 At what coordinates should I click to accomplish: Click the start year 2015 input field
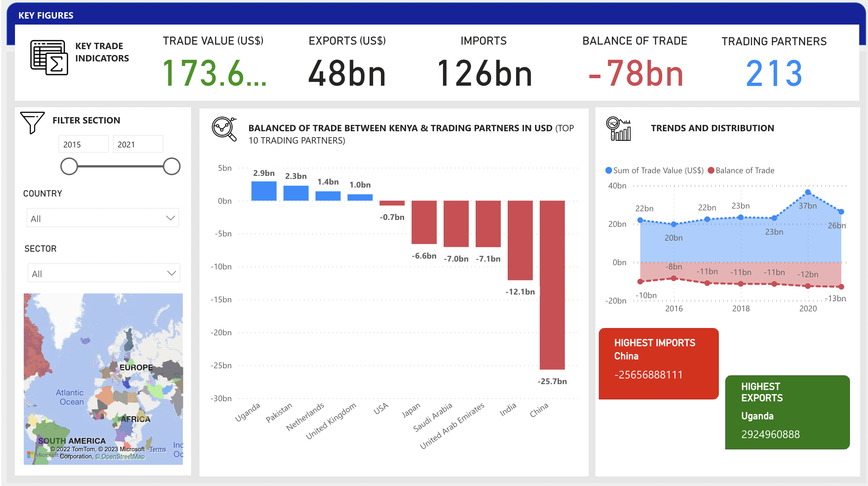tap(83, 144)
